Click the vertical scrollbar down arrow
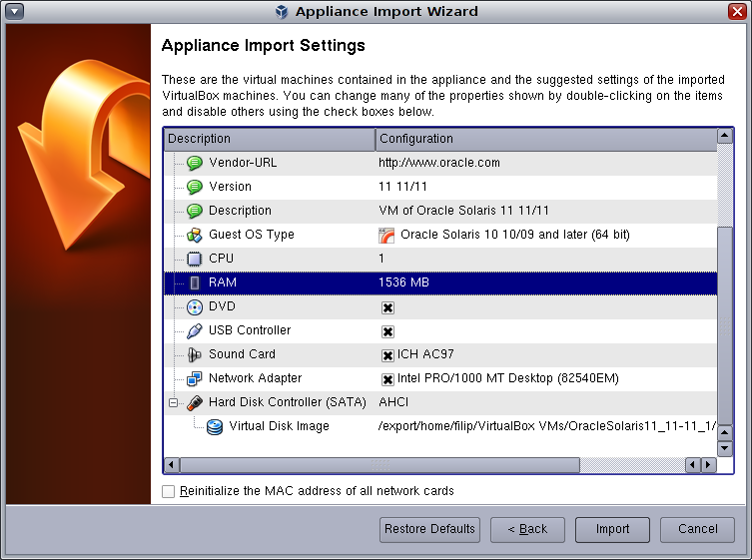 coord(725,449)
